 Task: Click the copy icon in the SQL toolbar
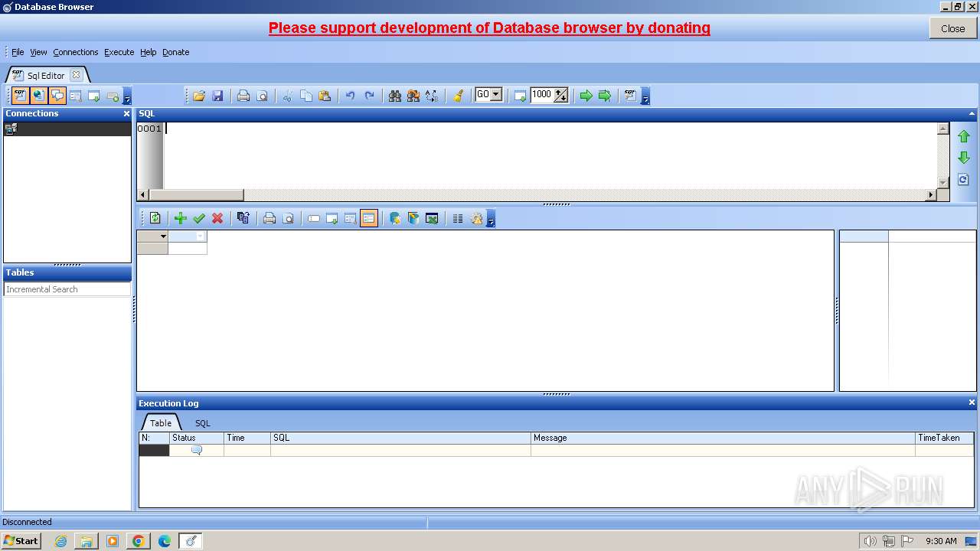pos(305,96)
